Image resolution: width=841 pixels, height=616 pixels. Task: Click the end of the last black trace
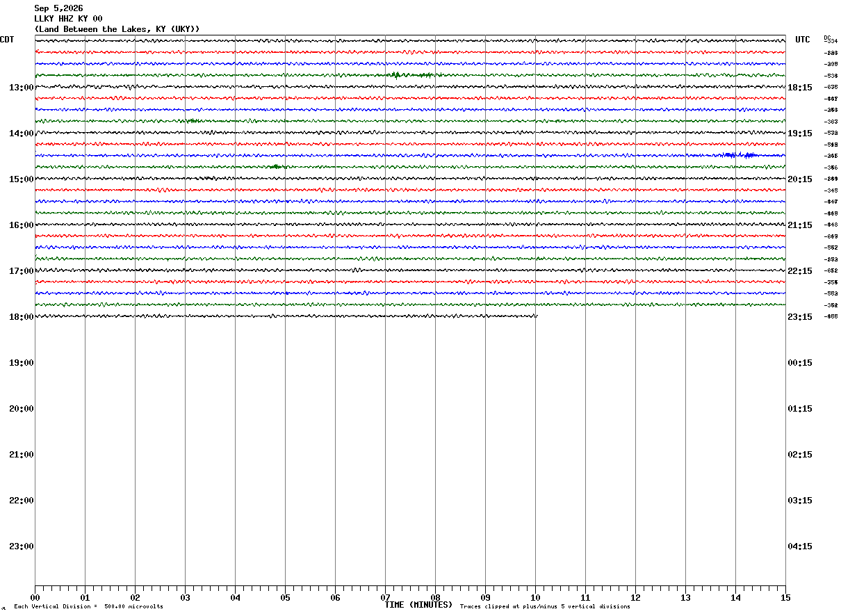pyautogui.click(x=536, y=316)
